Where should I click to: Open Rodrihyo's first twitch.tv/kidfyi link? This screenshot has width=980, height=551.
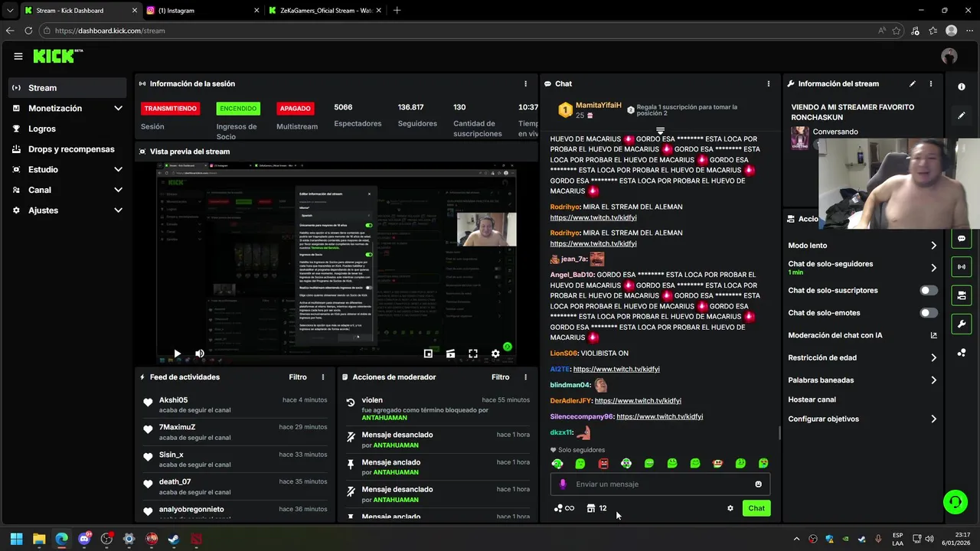593,217
